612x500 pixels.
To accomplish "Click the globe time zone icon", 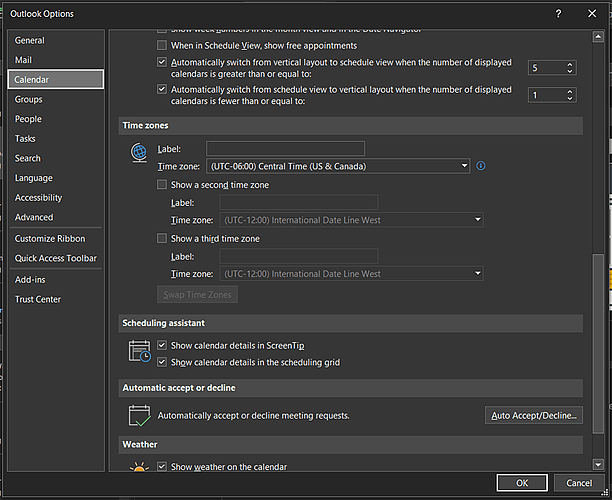I will pos(139,154).
